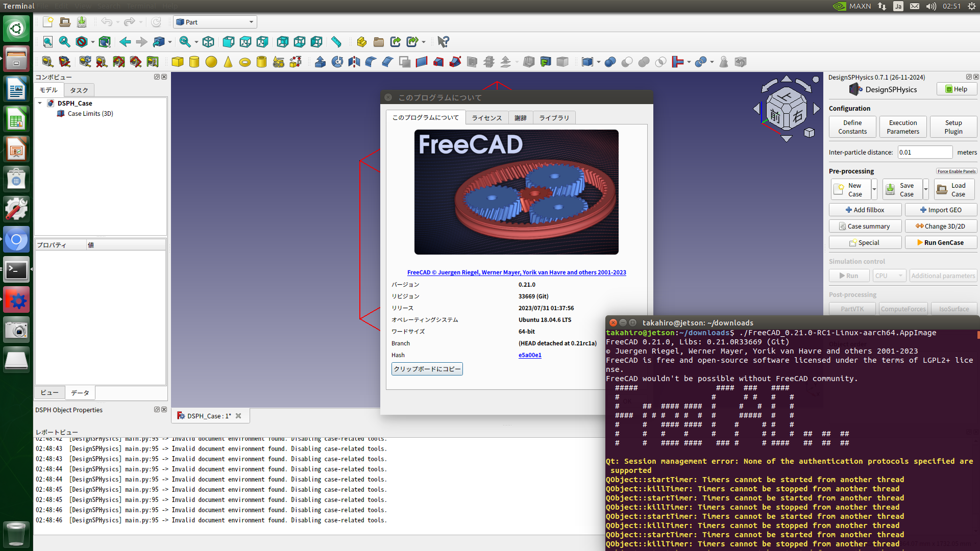The height and width of the screenshot is (551, 980).
Task: Create a Tube primitive solid
Action: point(262,62)
